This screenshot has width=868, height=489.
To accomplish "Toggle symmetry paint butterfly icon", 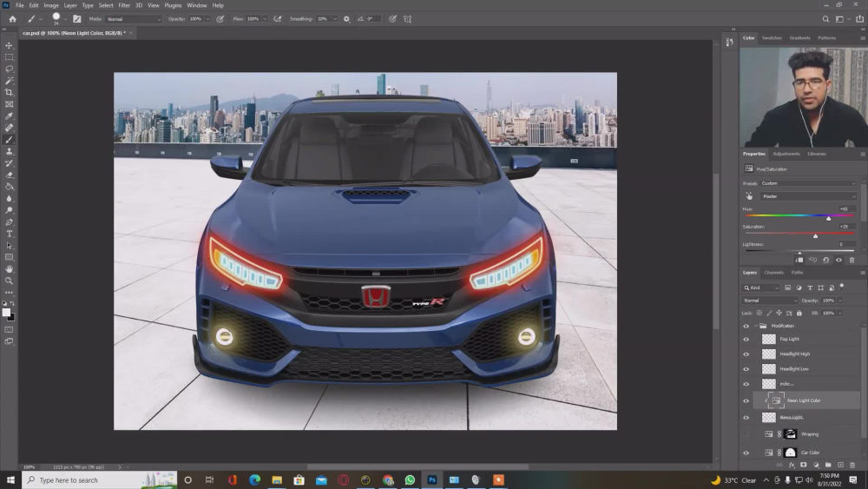I will (407, 19).
